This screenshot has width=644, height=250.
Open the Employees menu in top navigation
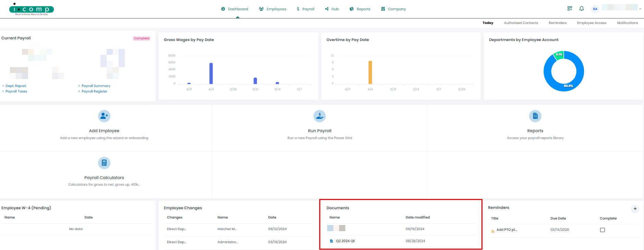click(x=273, y=9)
